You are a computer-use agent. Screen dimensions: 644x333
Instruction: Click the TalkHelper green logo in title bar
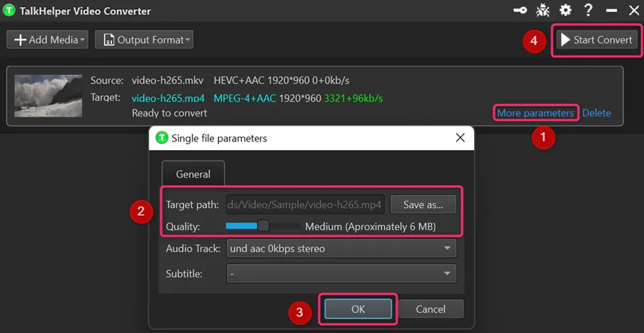pos(9,10)
